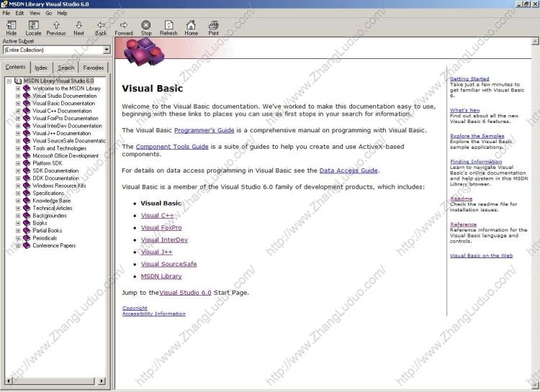Click the book icon beside Microsoft Office Development
This screenshot has height=392, width=540.
(x=27, y=155)
